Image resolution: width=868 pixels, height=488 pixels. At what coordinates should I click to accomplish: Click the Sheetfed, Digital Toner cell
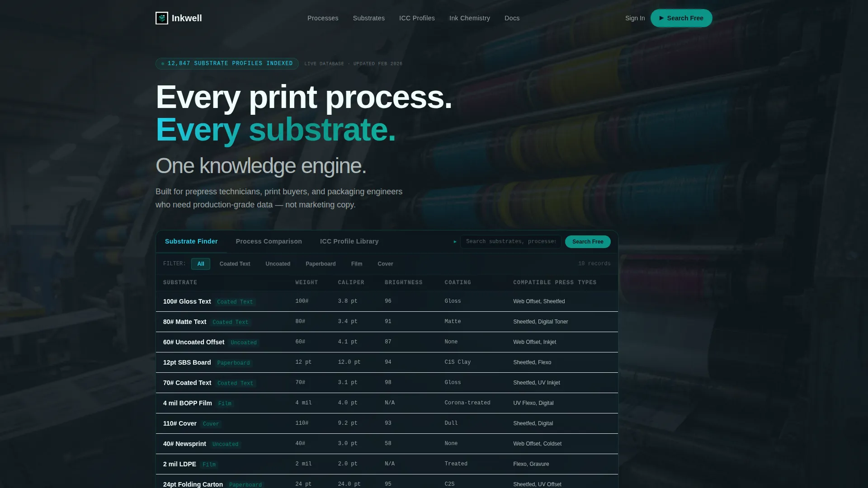540,322
